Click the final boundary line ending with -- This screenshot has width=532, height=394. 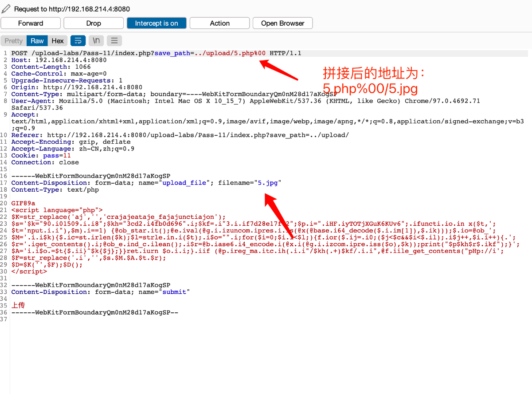tap(95, 312)
